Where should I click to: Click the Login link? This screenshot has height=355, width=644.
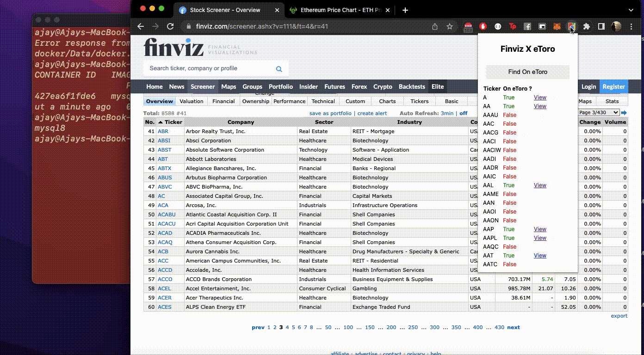588,86
